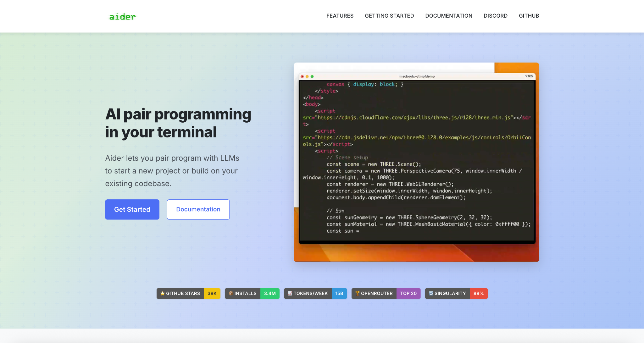This screenshot has width=644, height=343.
Task: Click the red 88% Singularity value
Action: (478, 293)
